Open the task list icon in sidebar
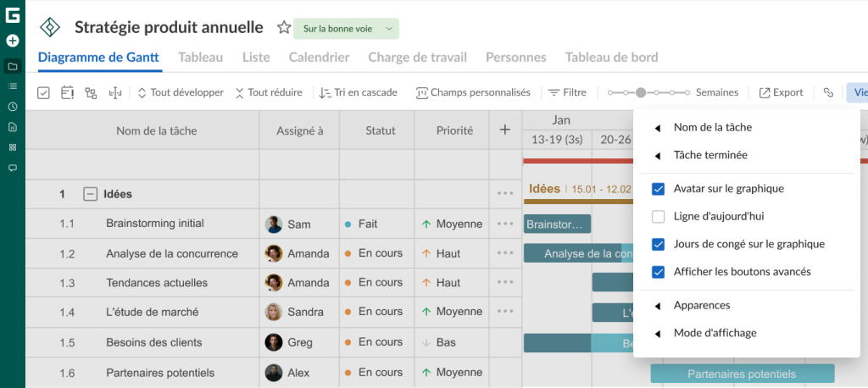This screenshot has height=388, width=868. point(12,86)
